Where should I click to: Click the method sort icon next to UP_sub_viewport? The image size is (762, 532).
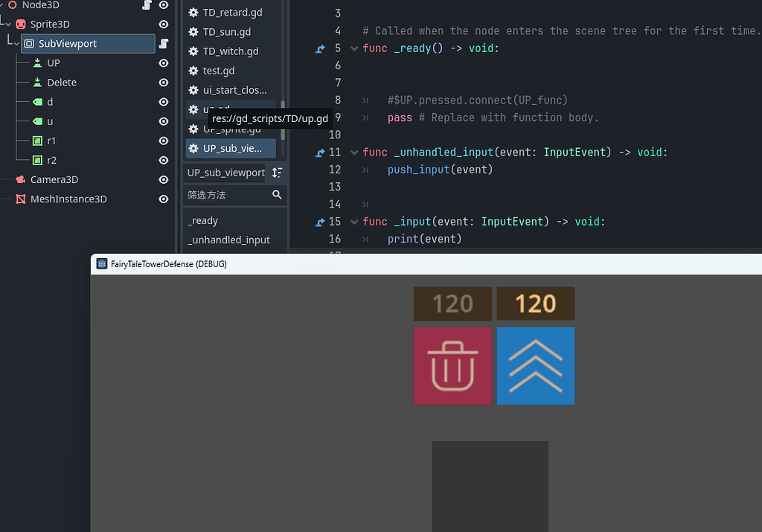(x=276, y=173)
